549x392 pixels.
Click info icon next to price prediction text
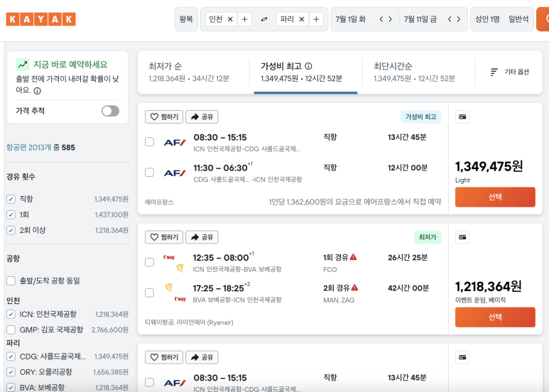click(37, 91)
